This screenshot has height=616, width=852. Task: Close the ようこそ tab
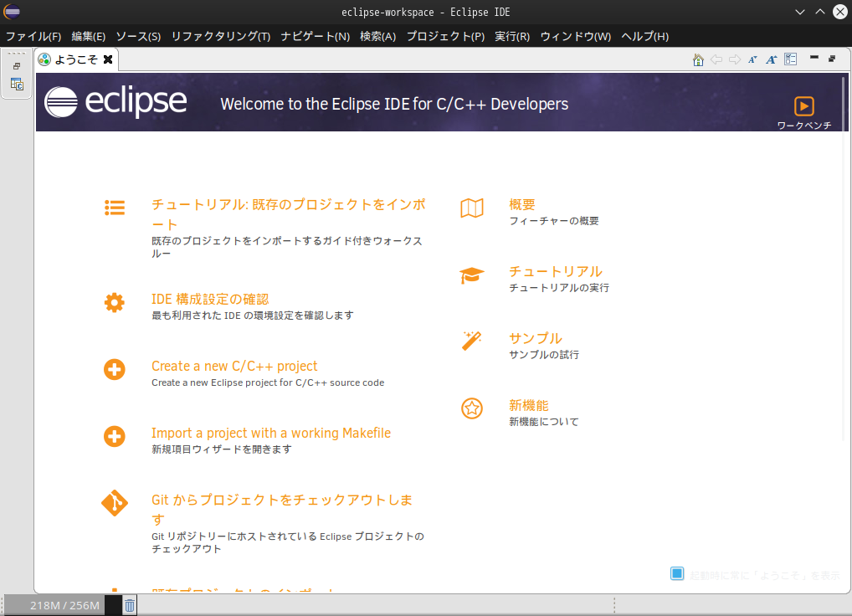108,59
